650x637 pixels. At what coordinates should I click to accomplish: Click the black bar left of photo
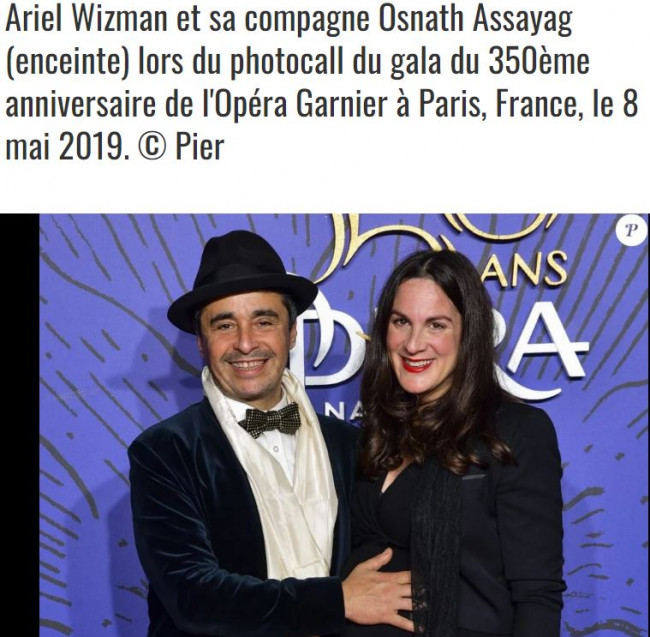(19, 425)
